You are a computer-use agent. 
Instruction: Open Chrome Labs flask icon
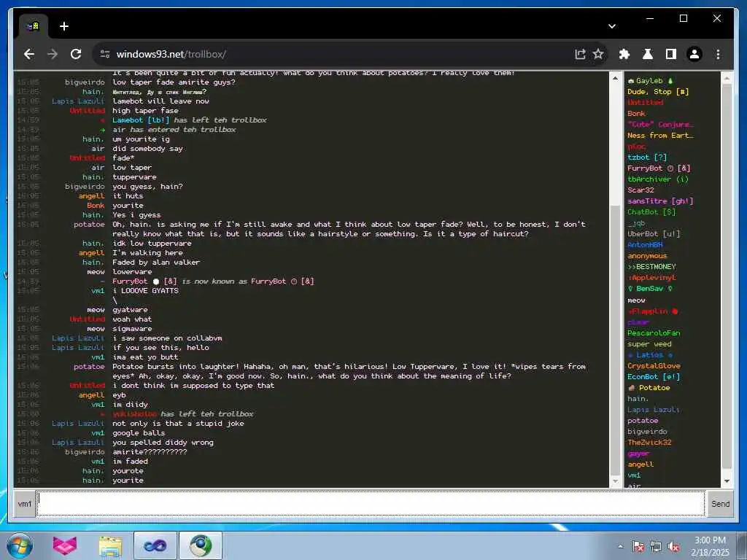coord(648,54)
